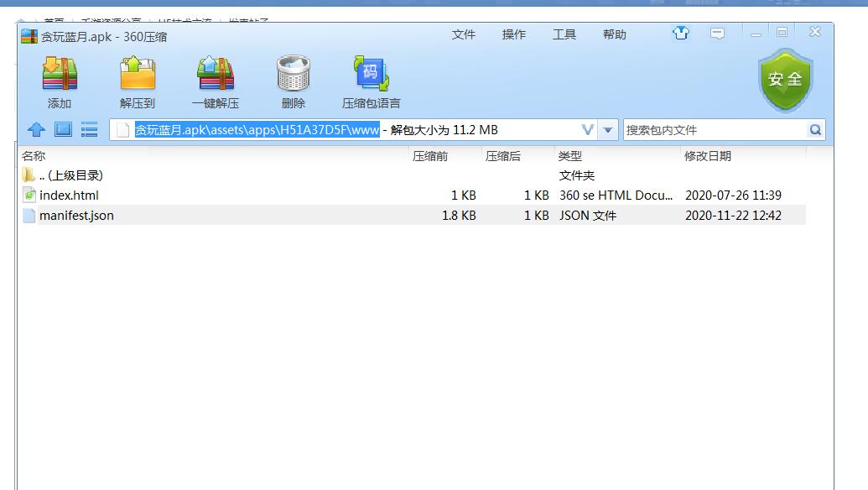Screen dimensions: 868x490
Task: Open the 帮助 (Help) menu
Action: click(x=615, y=34)
